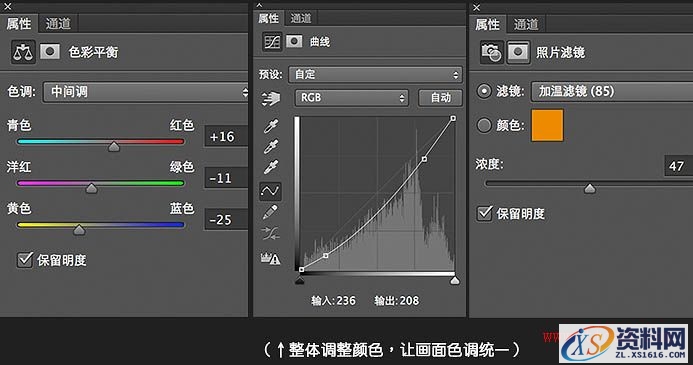The image size is (693, 365).
Task: Open the RGB channel dropdown
Action: (352, 98)
